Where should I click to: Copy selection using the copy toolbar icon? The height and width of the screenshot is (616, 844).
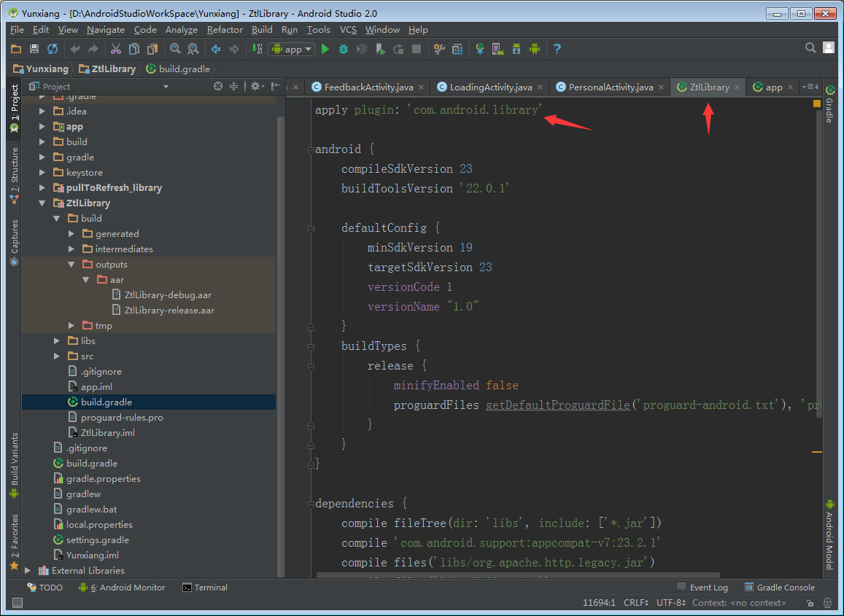tap(134, 49)
